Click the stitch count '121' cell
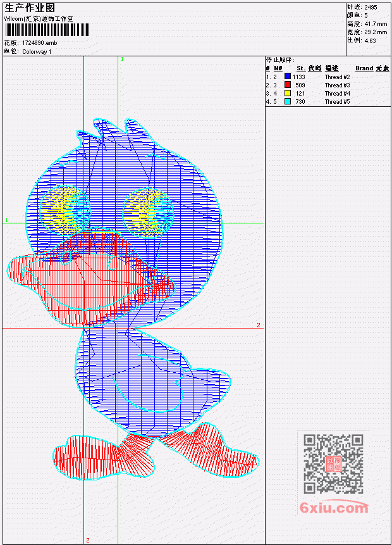Image resolution: width=392 pixels, height=545 pixels. (x=300, y=94)
